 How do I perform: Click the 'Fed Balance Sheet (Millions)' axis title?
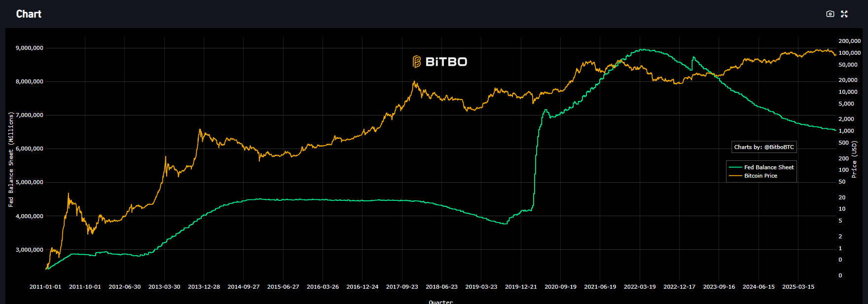(11, 159)
